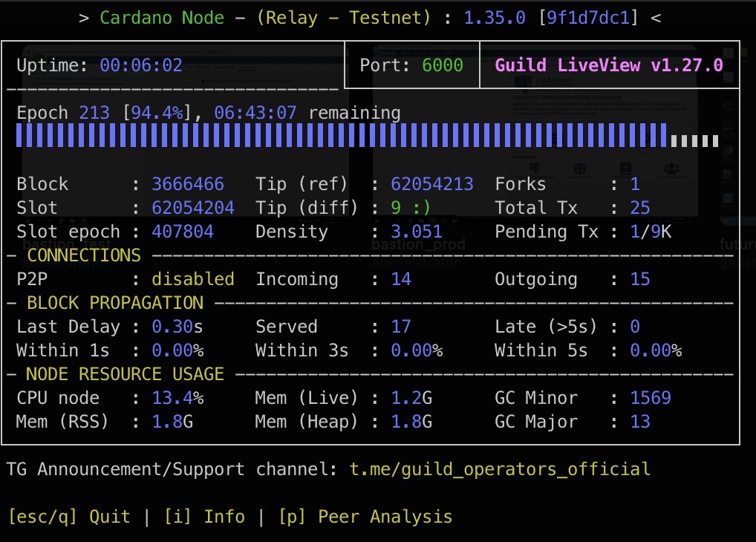
Task: Select the Incoming connections value 14
Action: (401, 278)
